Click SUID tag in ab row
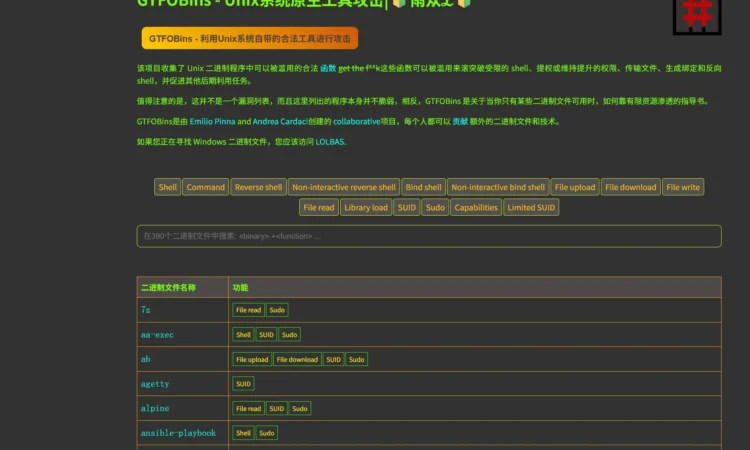The image size is (750, 450). pyautogui.click(x=333, y=359)
